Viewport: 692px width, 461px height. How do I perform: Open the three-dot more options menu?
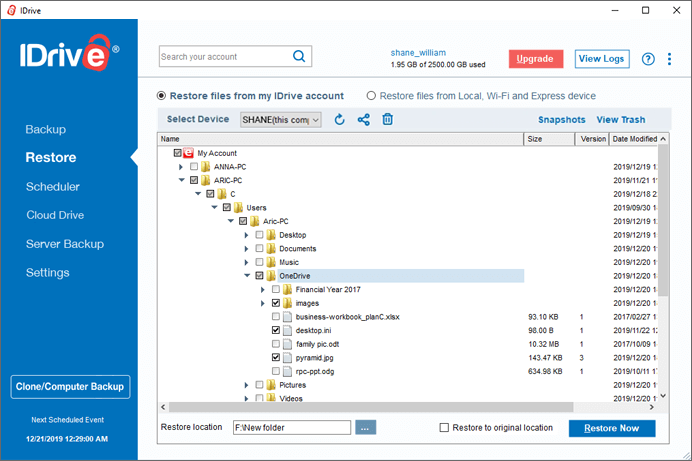click(669, 59)
